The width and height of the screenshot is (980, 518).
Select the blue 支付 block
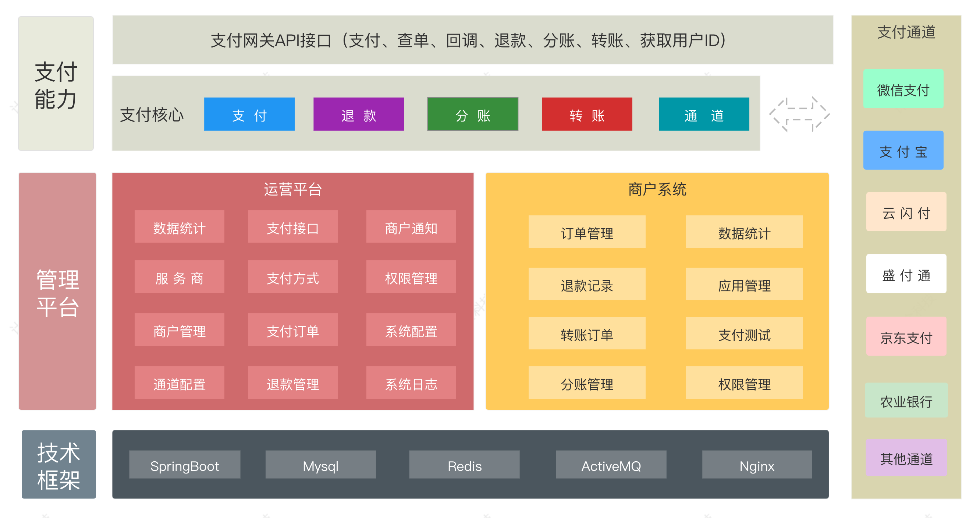[x=249, y=114]
